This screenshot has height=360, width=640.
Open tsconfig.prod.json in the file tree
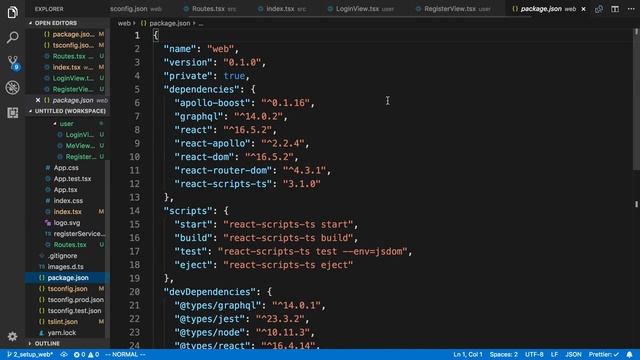click(x=75, y=300)
